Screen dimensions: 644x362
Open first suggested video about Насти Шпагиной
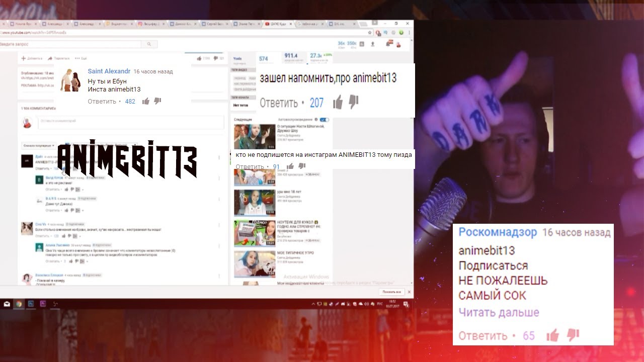255,136
